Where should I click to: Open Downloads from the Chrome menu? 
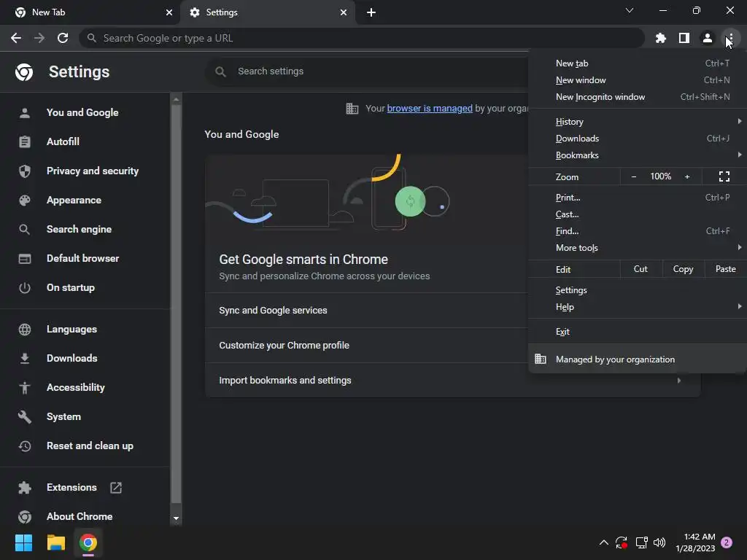(x=638, y=139)
